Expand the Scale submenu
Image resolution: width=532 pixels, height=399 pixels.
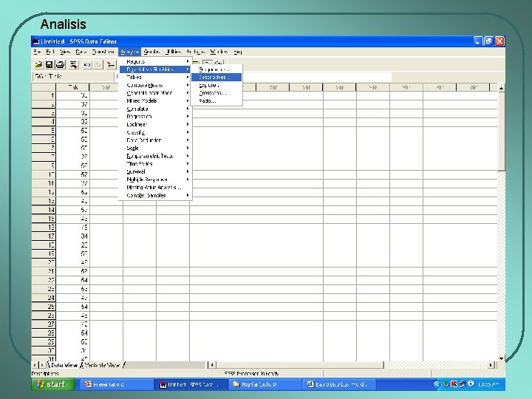(155, 148)
